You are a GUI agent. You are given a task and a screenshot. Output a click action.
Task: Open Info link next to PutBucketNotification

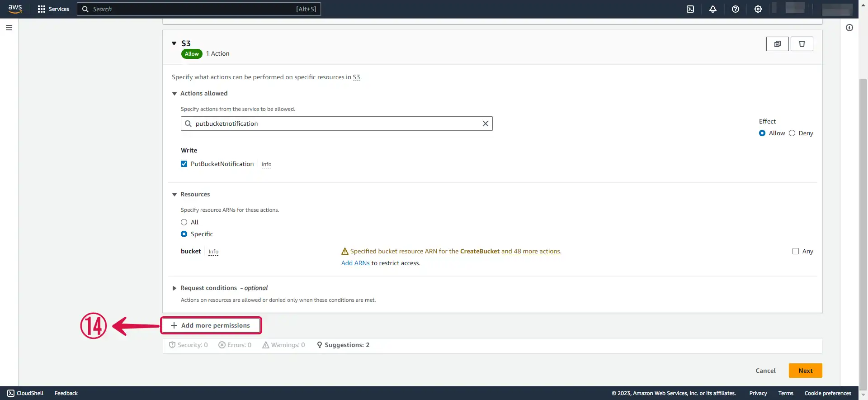266,164
